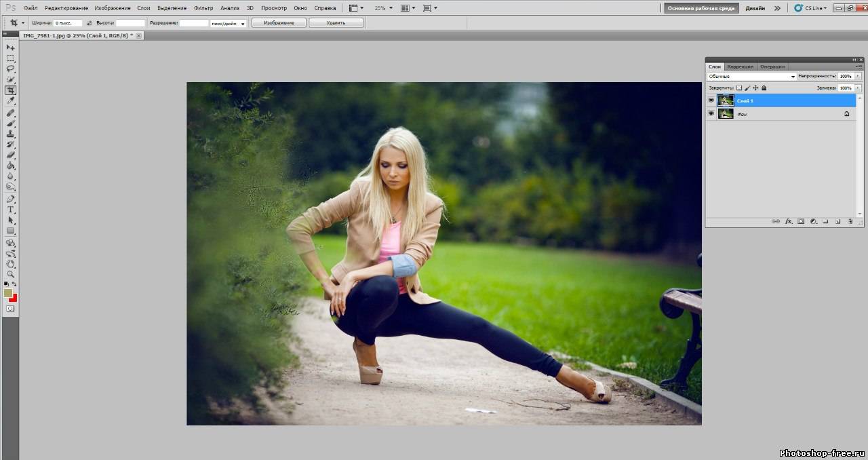Select the Lasso tool
Screen dimensions: 868x460
[11, 69]
